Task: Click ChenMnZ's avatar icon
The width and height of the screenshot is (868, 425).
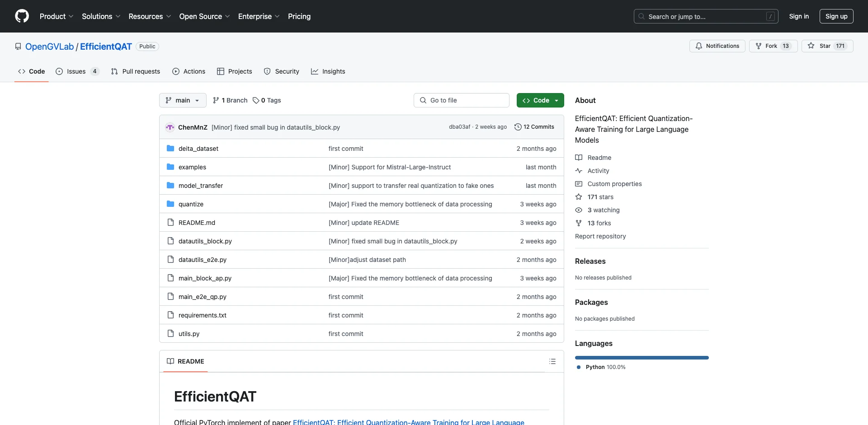Action: click(170, 127)
